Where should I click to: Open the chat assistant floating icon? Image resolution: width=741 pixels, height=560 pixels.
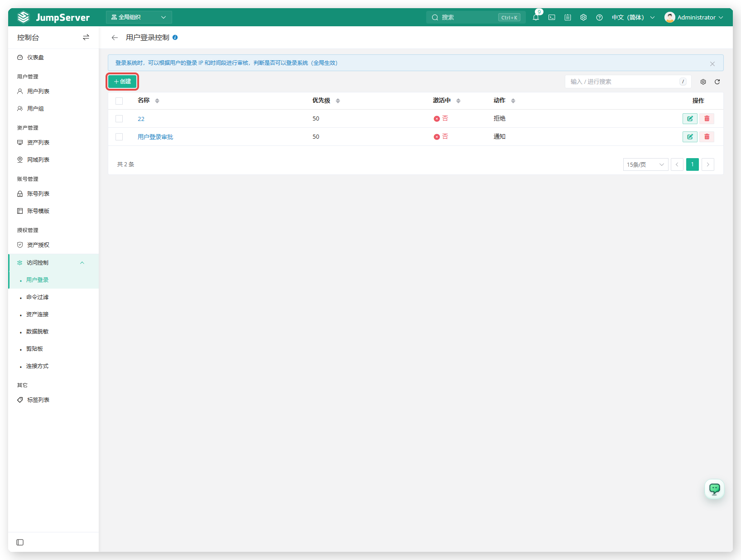[x=714, y=489]
